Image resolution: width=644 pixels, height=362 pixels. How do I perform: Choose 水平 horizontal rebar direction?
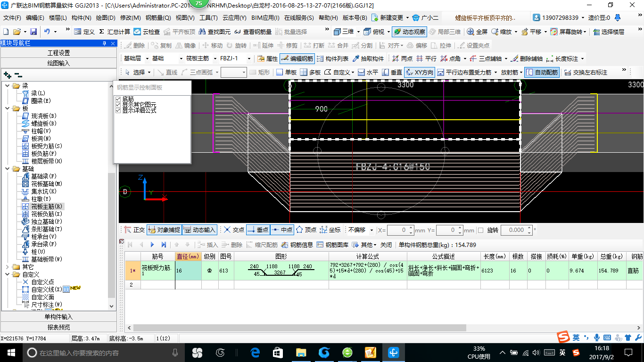[x=368, y=72]
